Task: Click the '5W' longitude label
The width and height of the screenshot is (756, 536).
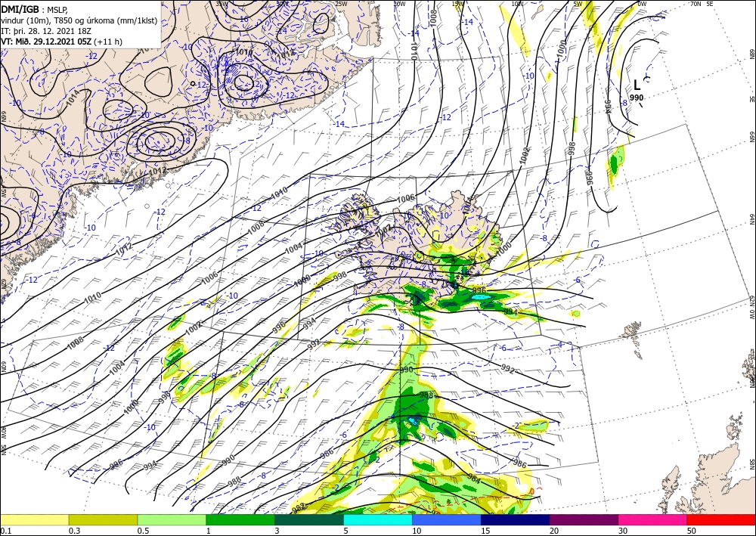Action: click(578, 4)
